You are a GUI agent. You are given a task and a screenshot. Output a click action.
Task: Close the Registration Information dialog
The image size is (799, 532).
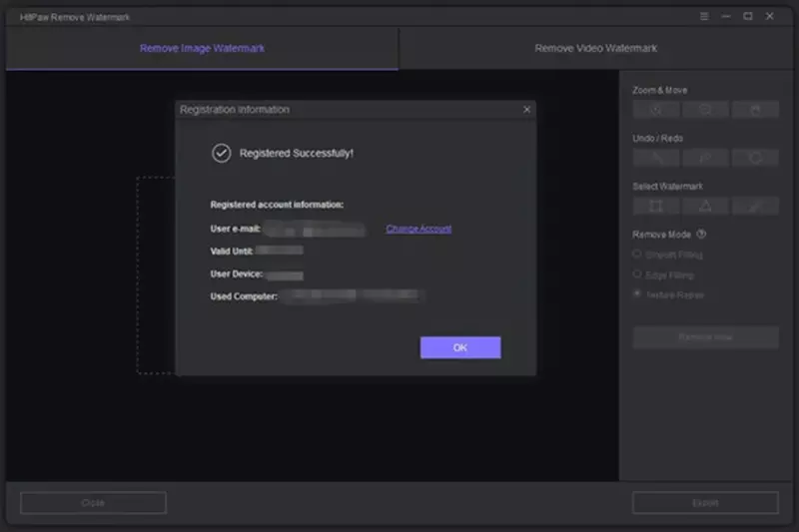[x=527, y=110]
